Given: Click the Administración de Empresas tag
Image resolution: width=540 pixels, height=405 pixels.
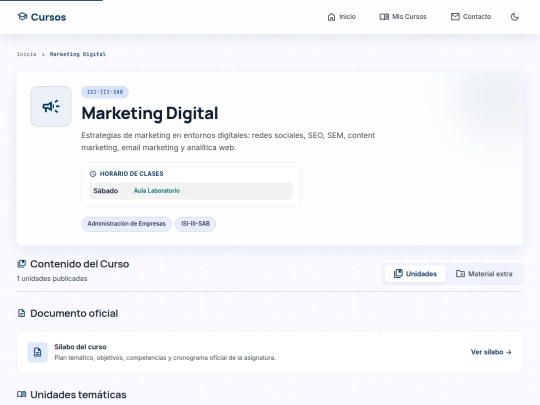Looking at the screenshot, I should coord(126,224).
